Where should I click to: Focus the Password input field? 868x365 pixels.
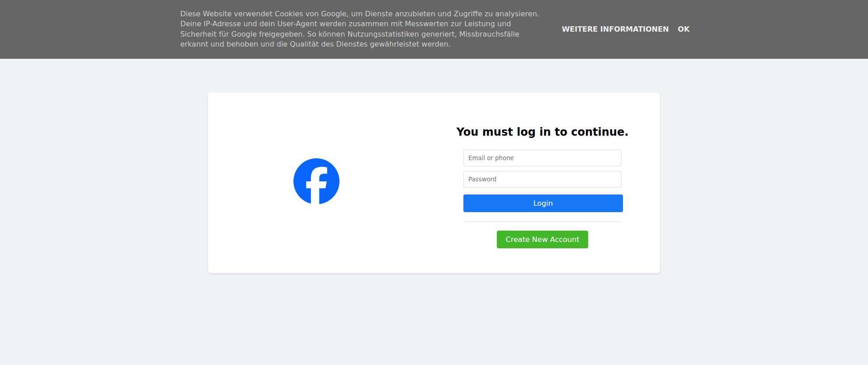(542, 179)
